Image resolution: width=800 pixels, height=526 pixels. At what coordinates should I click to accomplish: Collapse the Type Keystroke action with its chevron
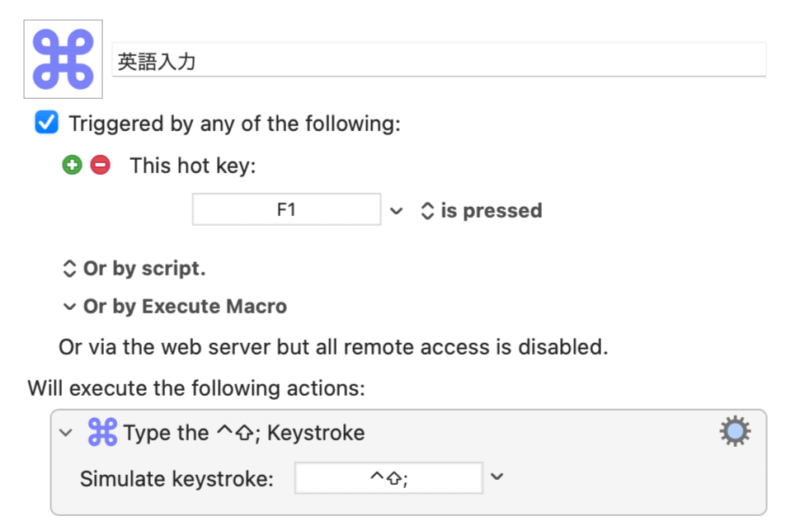click(x=67, y=433)
